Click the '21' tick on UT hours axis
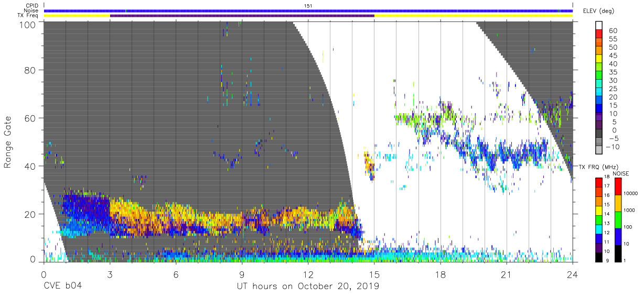The image size is (644, 297). click(x=507, y=274)
